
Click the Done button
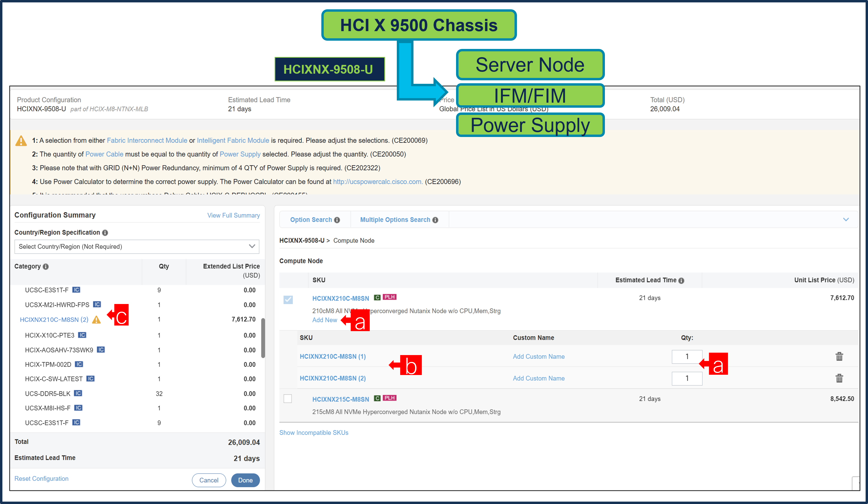coord(245,480)
